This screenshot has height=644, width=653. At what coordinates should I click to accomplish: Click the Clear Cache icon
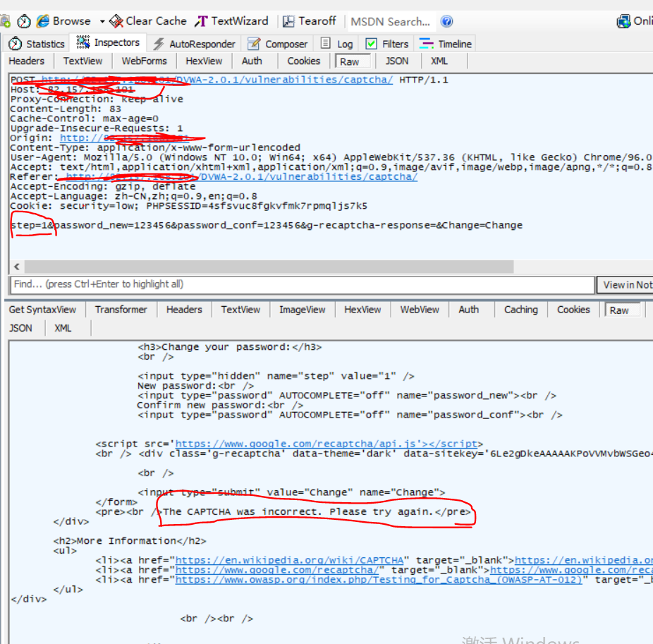[116, 21]
